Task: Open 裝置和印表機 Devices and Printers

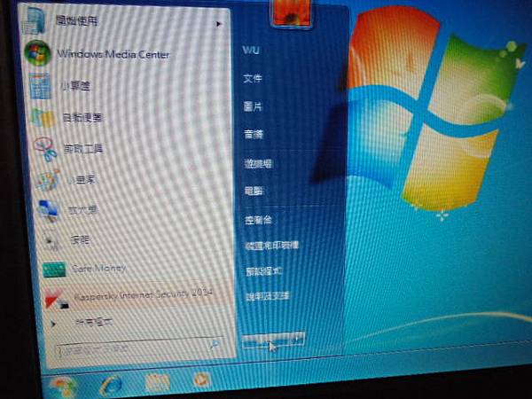Action: pyautogui.click(x=272, y=246)
